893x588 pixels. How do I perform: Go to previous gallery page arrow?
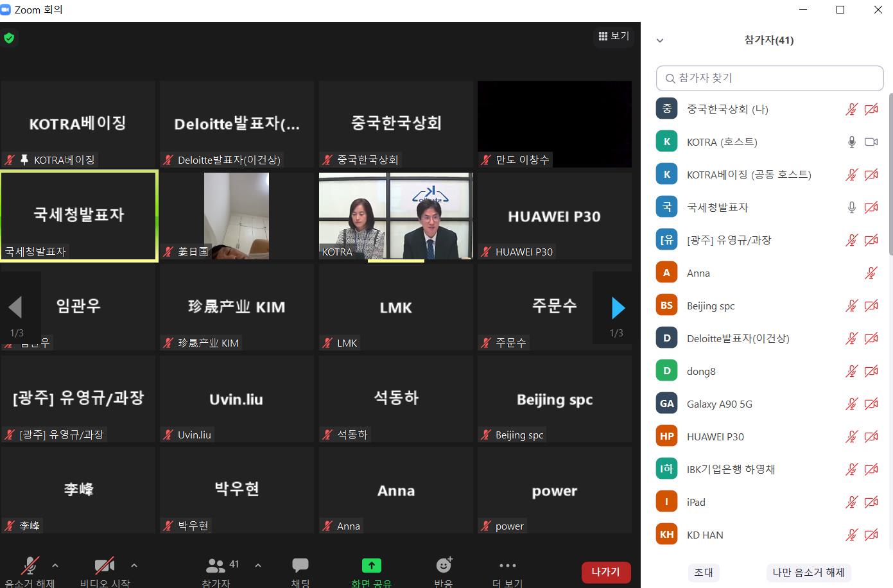(15, 307)
